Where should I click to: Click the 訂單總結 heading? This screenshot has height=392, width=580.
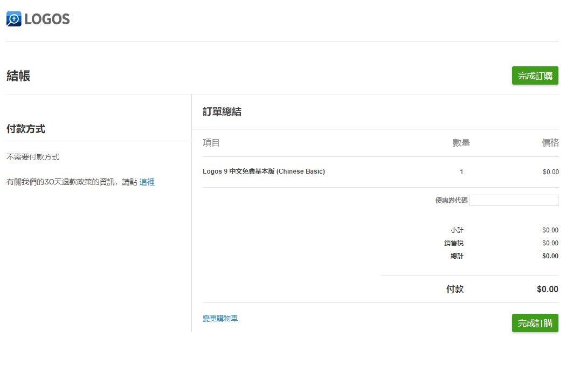coord(222,112)
